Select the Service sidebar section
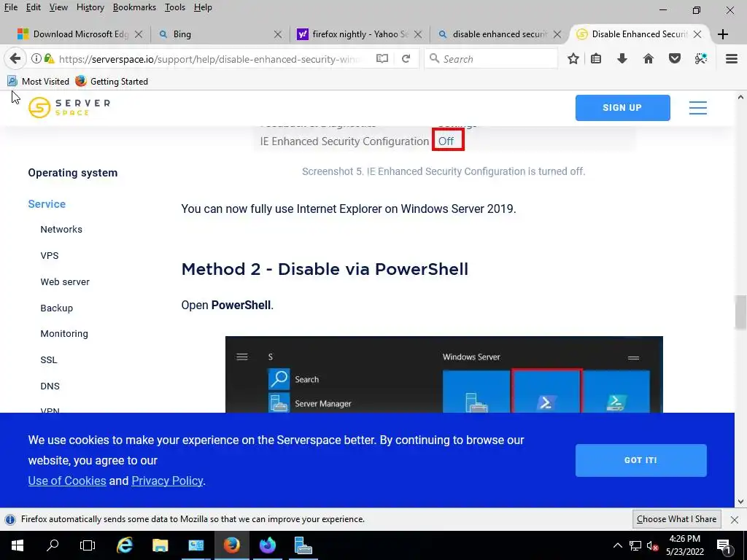The height and width of the screenshot is (560, 747). pyautogui.click(x=47, y=204)
